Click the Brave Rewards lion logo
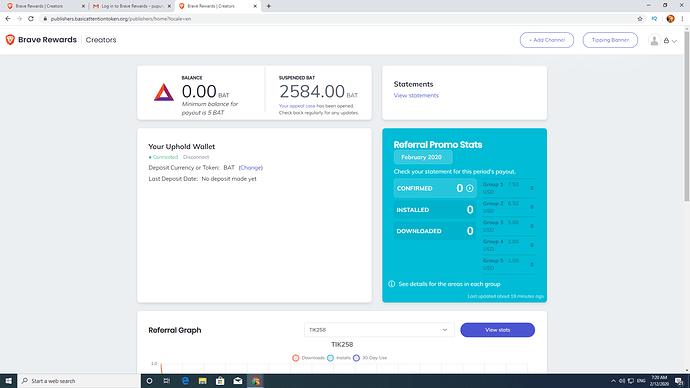The height and width of the screenshot is (388, 690). coord(10,40)
